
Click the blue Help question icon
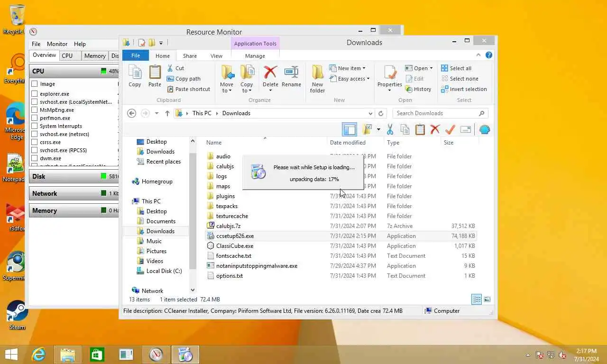tap(488, 55)
